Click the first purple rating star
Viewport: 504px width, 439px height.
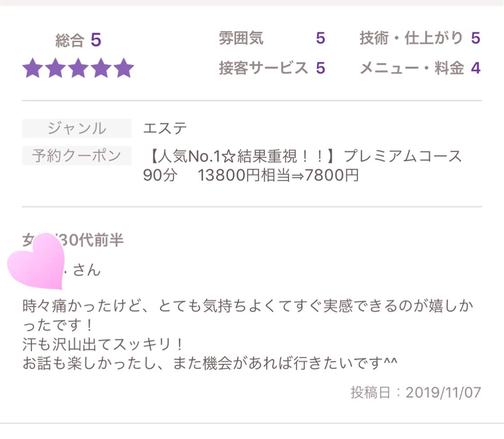point(33,69)
